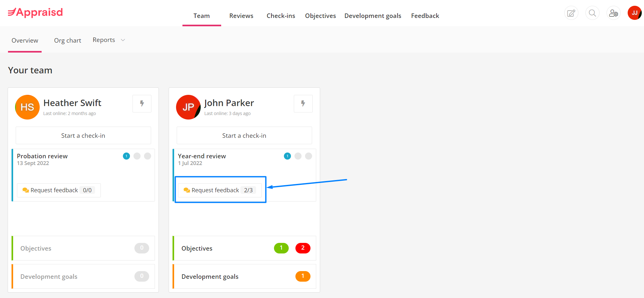Image resolution: width=644 pixels, height=298 pixels.
Task: Start a check-in with John Parker
Action: click(x=244, y=136)
